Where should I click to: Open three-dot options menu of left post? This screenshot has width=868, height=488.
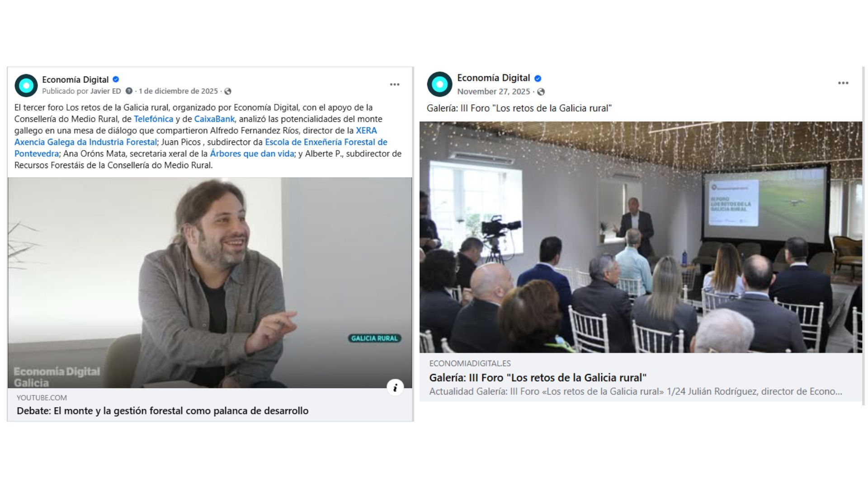(395, 84)
